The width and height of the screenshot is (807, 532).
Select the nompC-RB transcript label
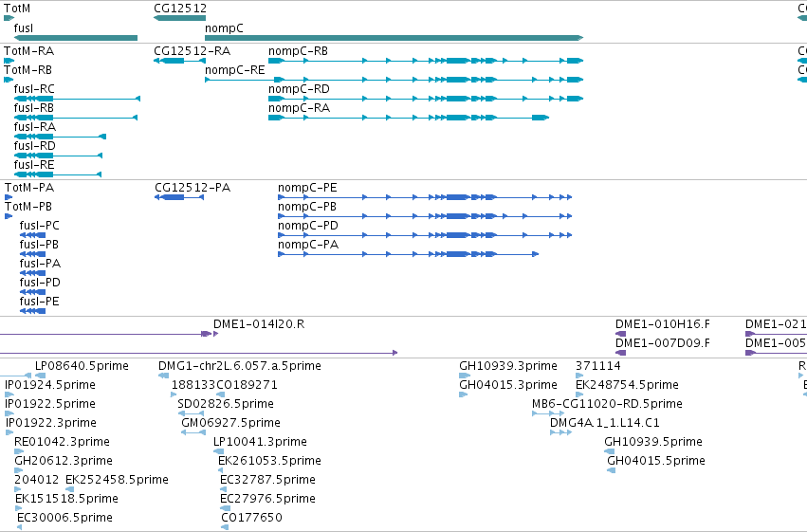(298, 51)
